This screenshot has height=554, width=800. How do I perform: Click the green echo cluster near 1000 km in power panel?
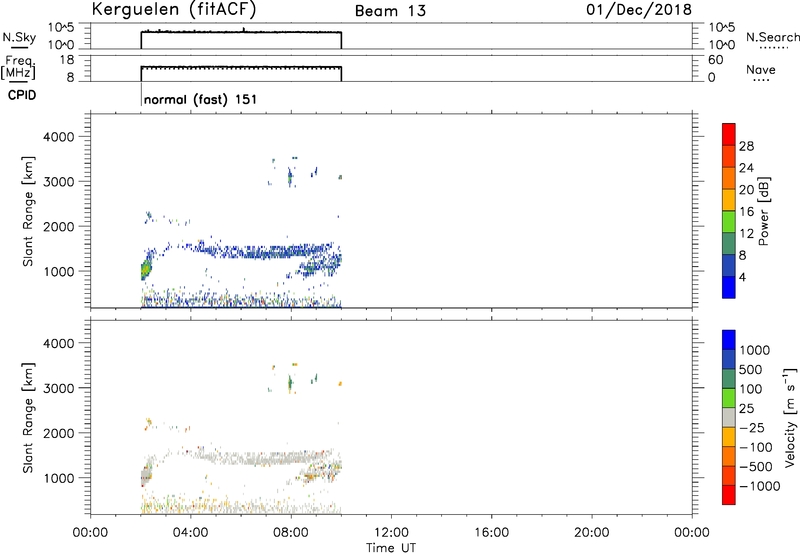pos(146,269)
